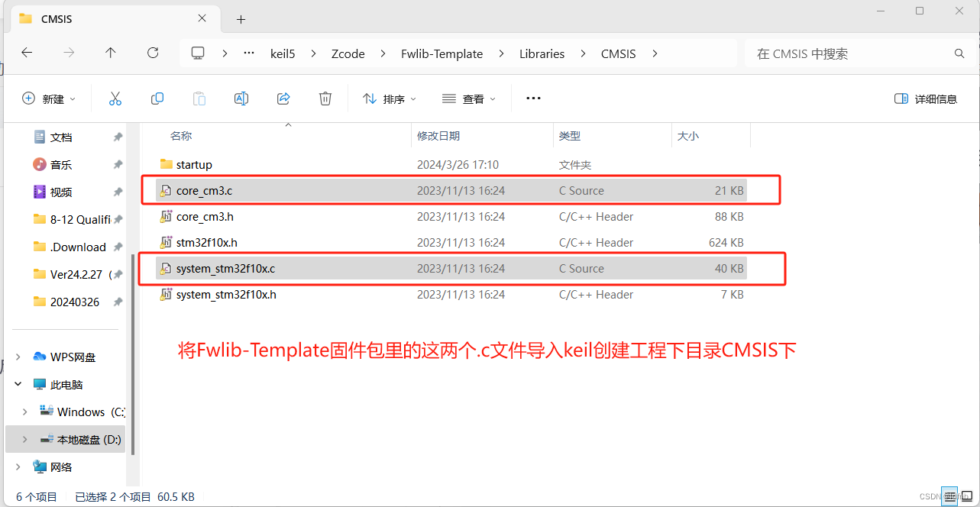Click the search magnifier icon

[x=959, y=53]
